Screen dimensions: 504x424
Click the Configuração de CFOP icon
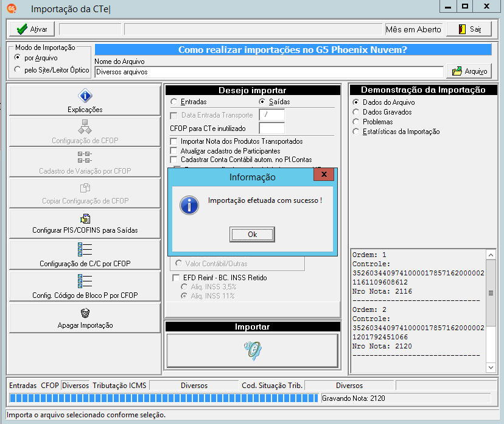pyautogui.click(x=85, y=127)
